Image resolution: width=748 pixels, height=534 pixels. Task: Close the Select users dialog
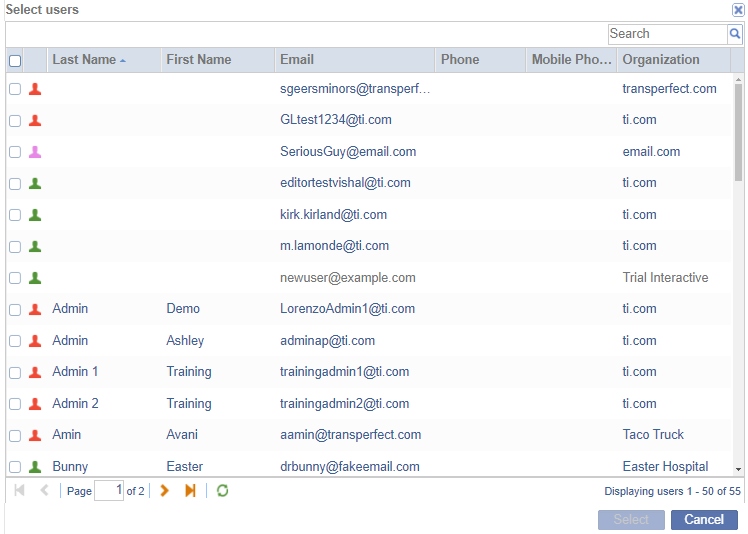738,10
